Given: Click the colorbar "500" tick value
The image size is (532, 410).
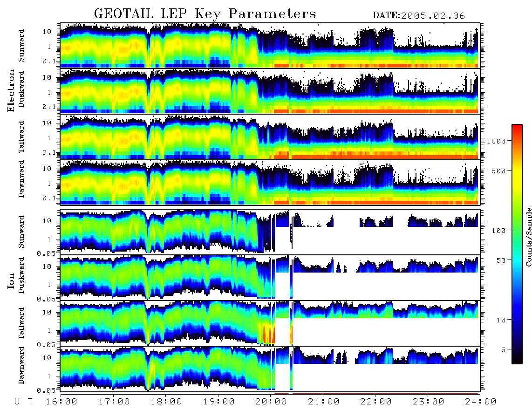Looking at the screenshot, I should (x=498, y=171).
